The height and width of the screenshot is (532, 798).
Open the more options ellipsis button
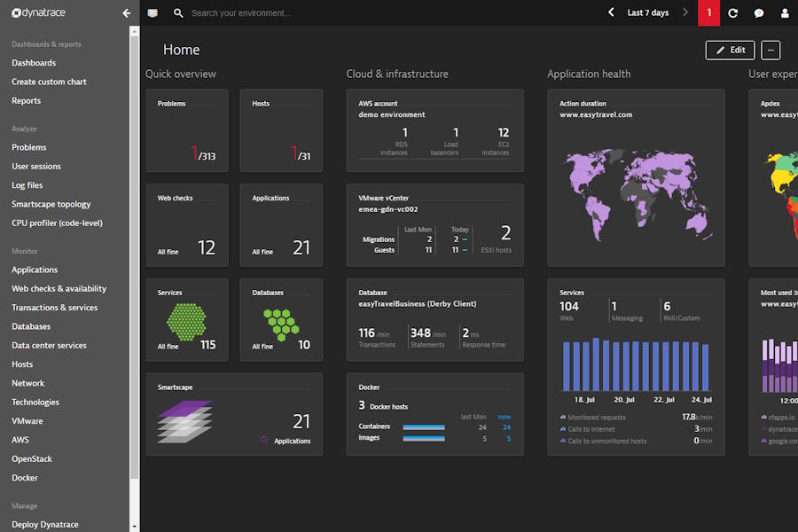coord(771,50)
